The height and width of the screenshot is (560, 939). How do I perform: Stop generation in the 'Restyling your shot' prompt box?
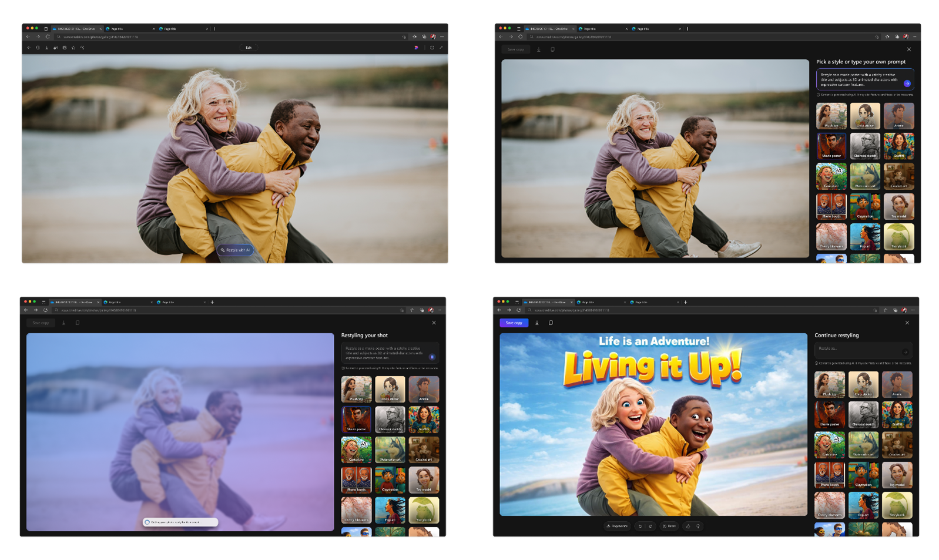(x=432, y=357)
